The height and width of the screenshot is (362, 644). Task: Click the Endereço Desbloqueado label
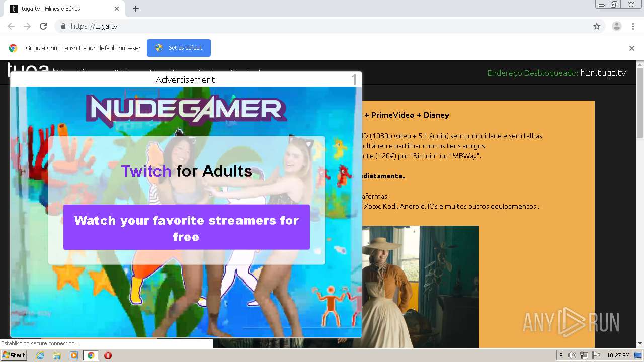coord(532,73)
